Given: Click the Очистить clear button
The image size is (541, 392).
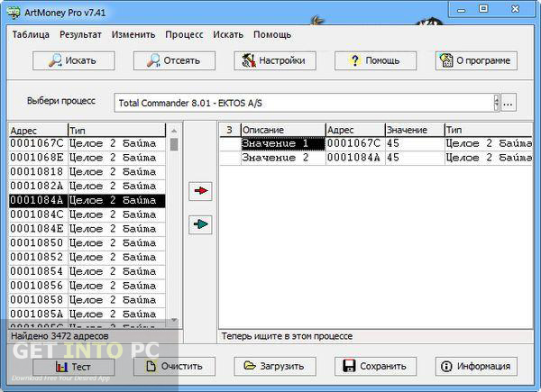Looking at the screenshot, I should (x=174, y=367).
